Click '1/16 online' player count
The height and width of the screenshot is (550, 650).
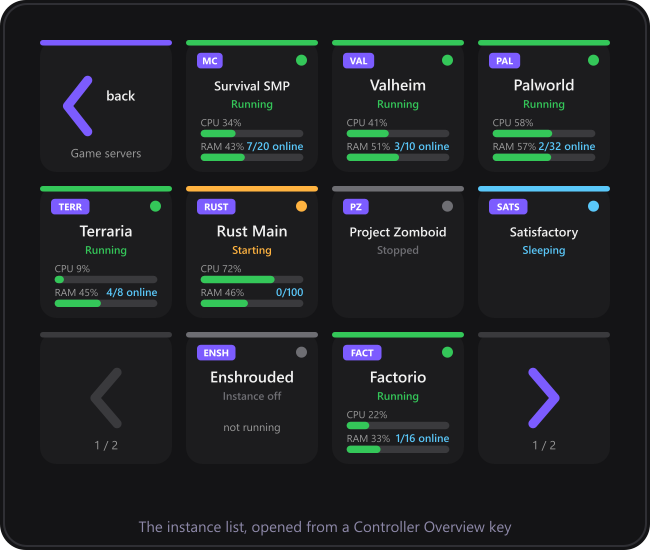[422, 438]
